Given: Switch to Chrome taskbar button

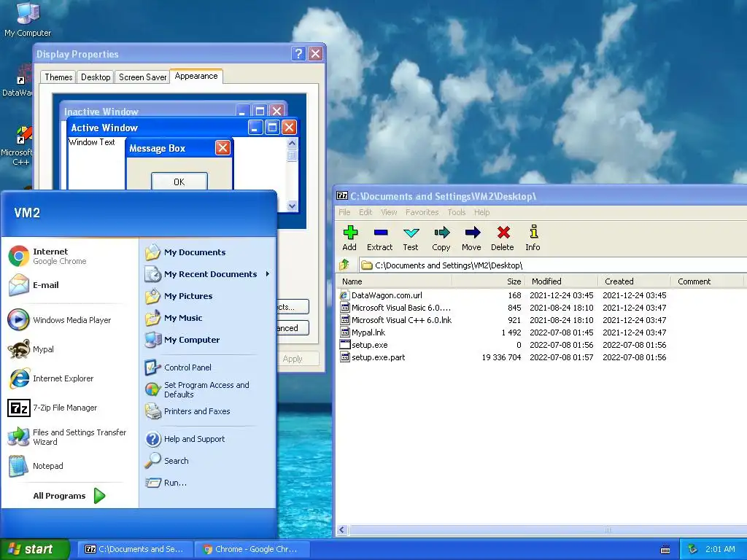Looking at the screenshot, I should (252, 549).
